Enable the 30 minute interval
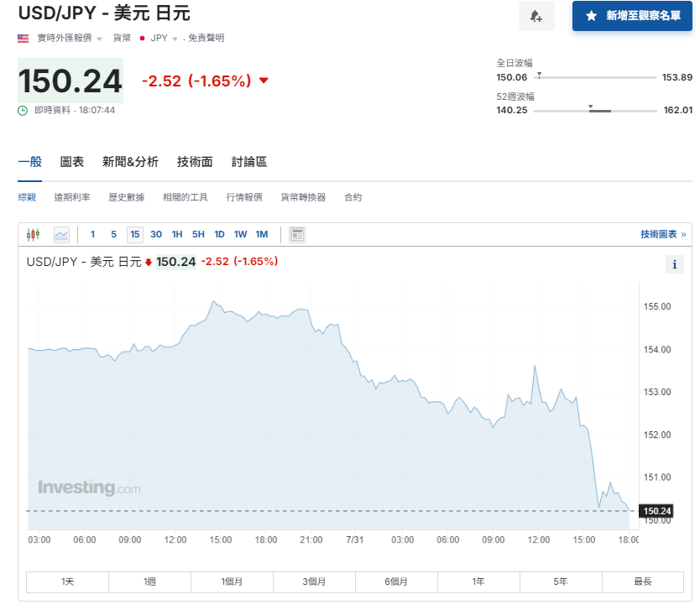The image size is (700, 615). (x=156, y=234)
